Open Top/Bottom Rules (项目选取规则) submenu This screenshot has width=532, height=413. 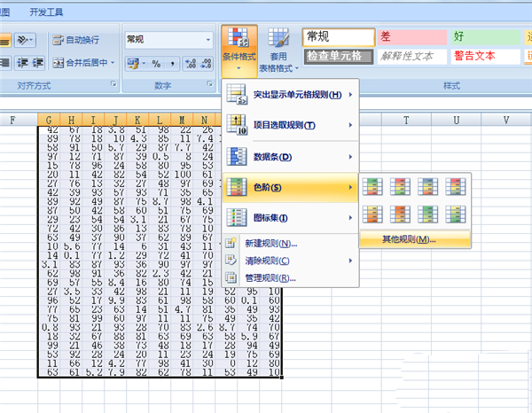[290, 125]
